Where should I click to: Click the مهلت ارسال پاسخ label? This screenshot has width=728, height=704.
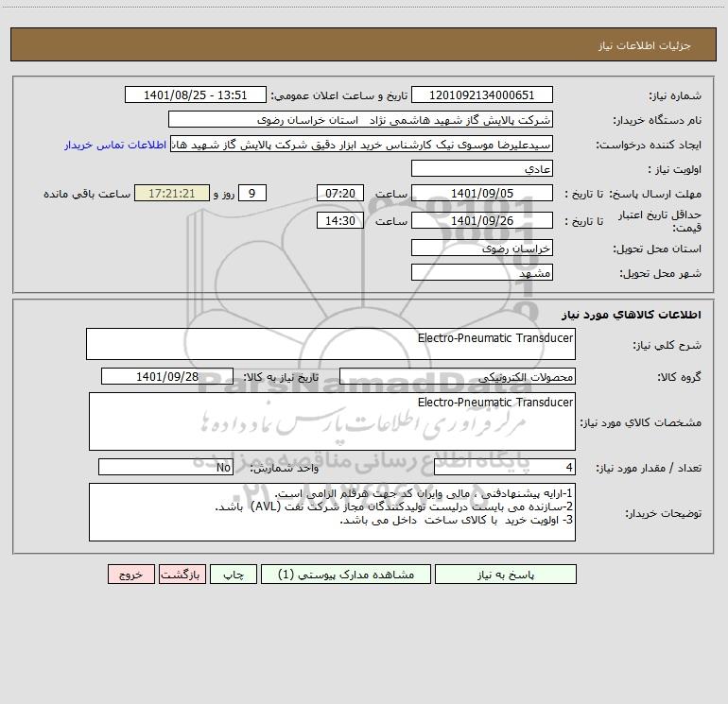[655, 194]
